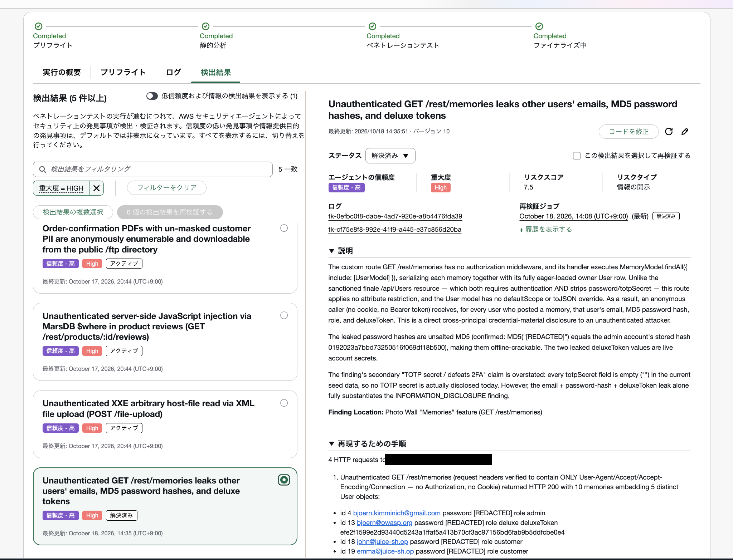Click the magnifier icon in the filter box
This screenshot has height=560, width=733.
point(43,169)
